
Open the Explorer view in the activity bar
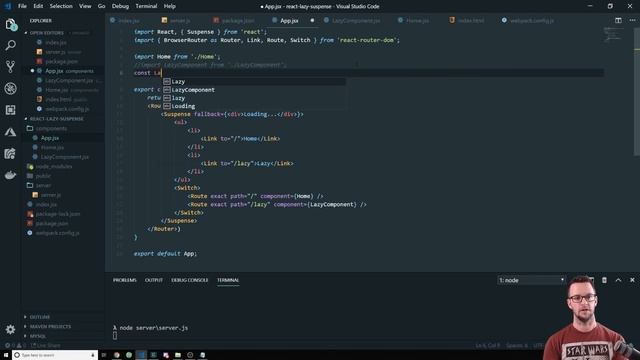[10, 24]
